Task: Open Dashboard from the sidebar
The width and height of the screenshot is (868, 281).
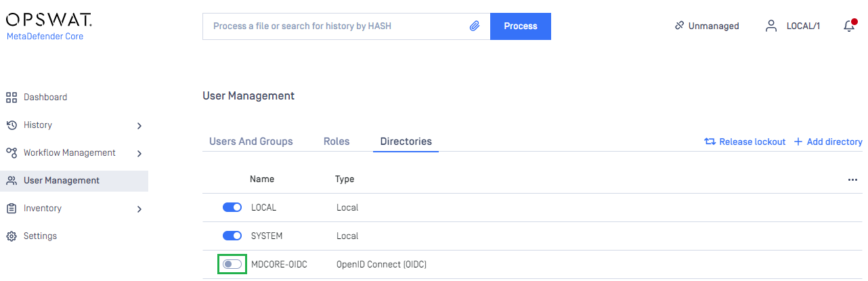Action: (x=45, y=98)
